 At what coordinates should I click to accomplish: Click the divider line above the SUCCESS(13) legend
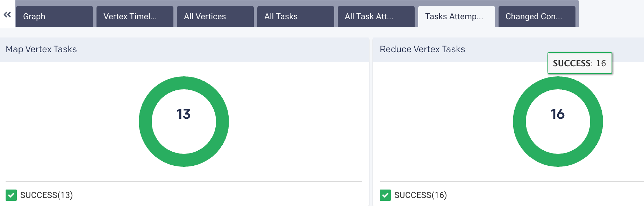tap(184, 181)
